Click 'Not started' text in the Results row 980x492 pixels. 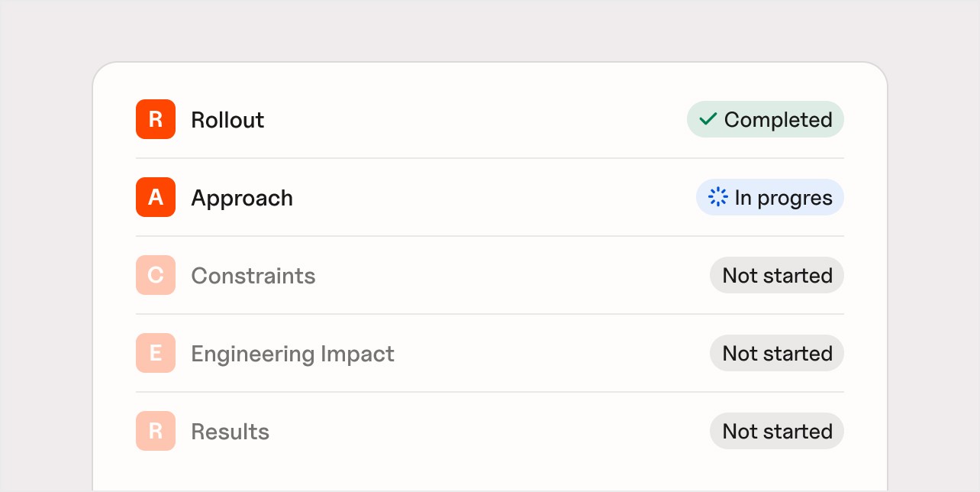coord(777,432)
